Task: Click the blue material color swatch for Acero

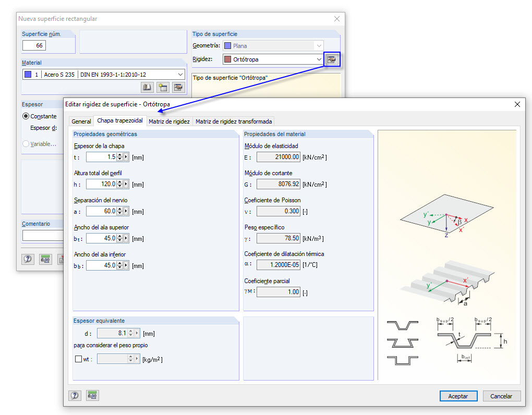Action: (28, 74)
